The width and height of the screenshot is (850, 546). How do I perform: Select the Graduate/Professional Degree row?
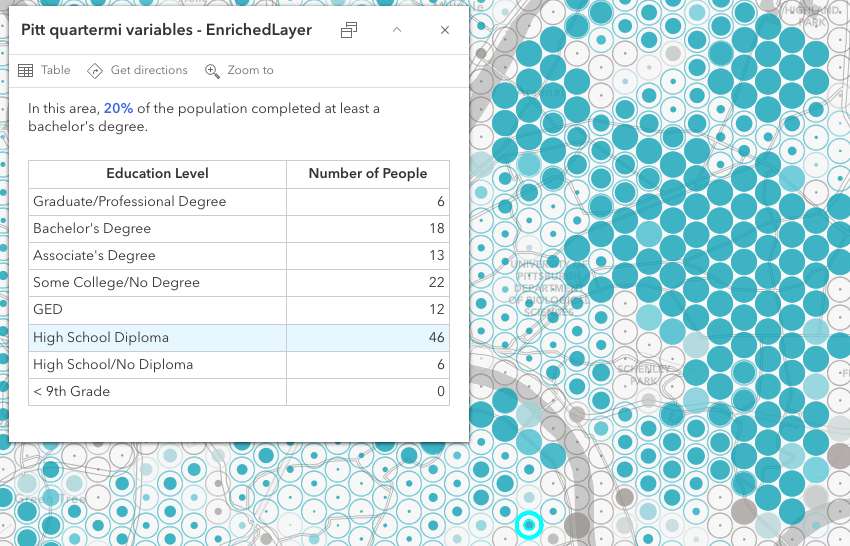[238, 201]
